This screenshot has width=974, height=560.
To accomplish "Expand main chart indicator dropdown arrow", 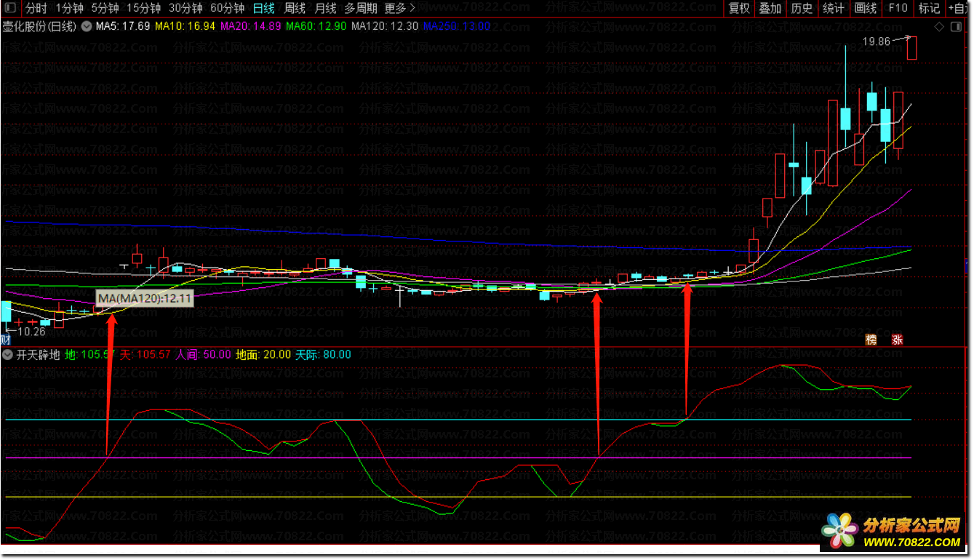I will (x=87, y=26).
